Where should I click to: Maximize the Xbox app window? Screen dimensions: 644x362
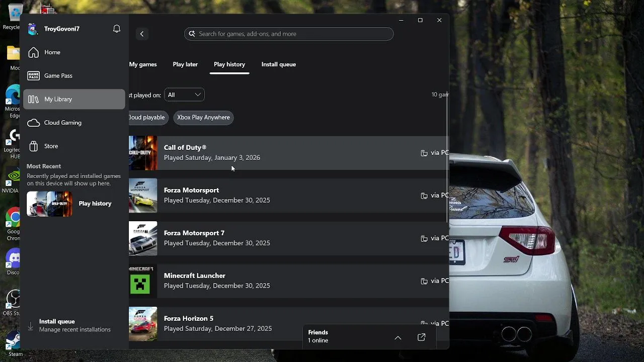[x=420, y=20]
